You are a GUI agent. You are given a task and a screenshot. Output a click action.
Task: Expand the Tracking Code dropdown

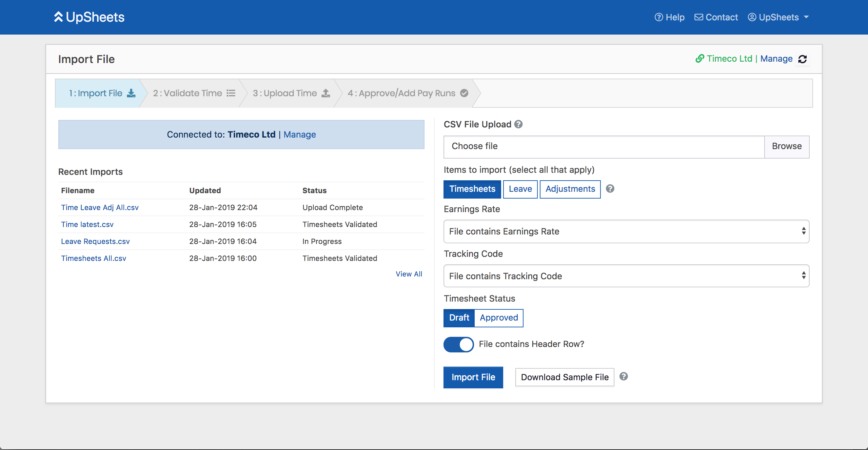pyautogui.click(x=626, y=276)
